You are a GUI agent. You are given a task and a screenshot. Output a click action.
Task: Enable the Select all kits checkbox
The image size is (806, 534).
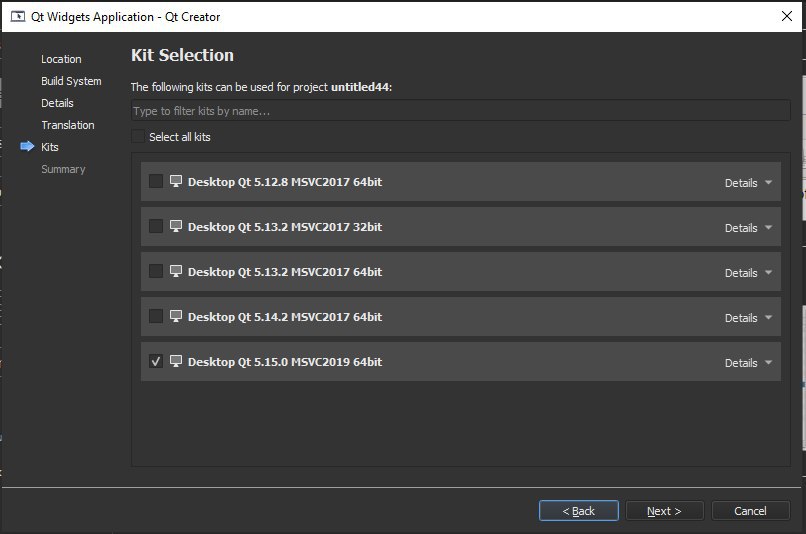pos(138,137)
